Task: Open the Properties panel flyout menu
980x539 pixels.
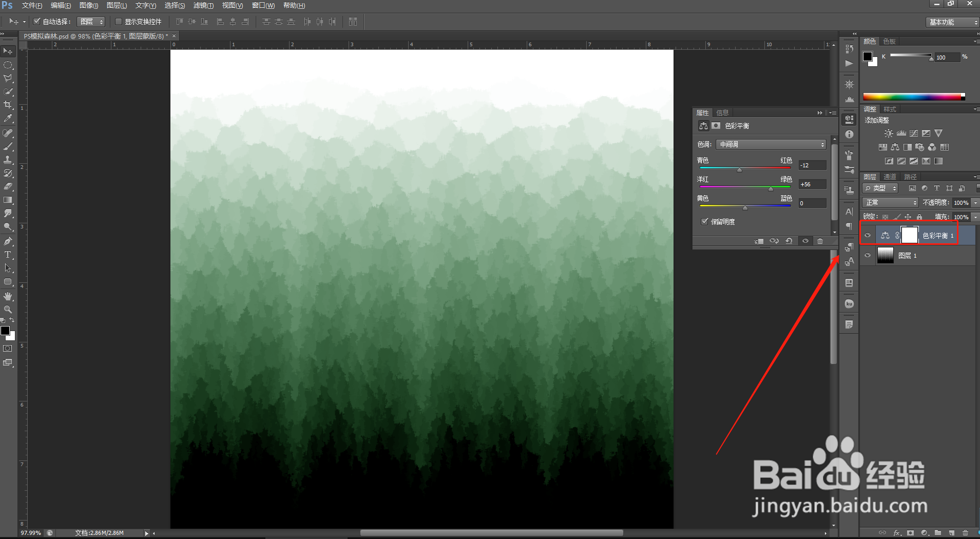Action: click(x=833, y=113)
